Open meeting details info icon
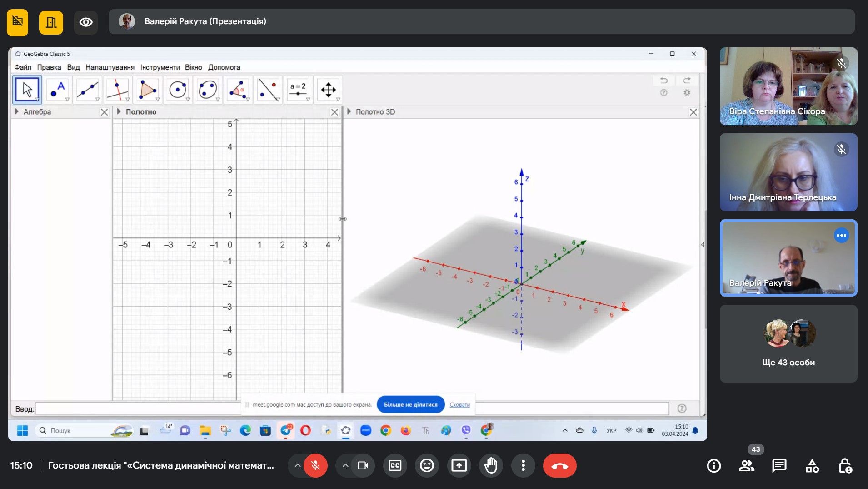 pos(714,465)
